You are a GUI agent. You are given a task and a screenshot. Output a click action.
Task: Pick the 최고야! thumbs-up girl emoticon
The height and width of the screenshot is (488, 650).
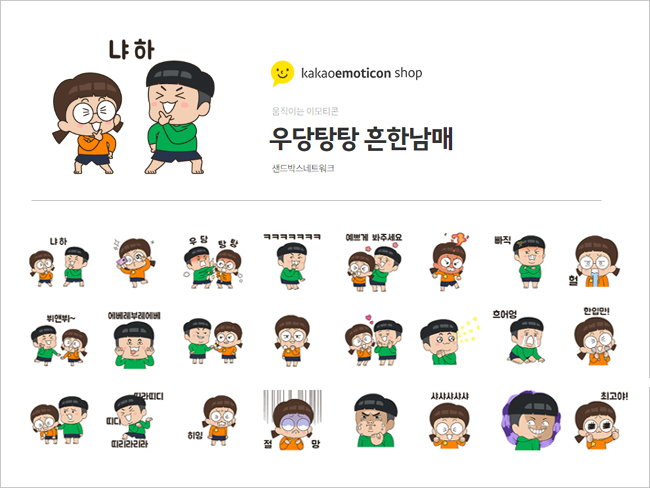(601, 420)
